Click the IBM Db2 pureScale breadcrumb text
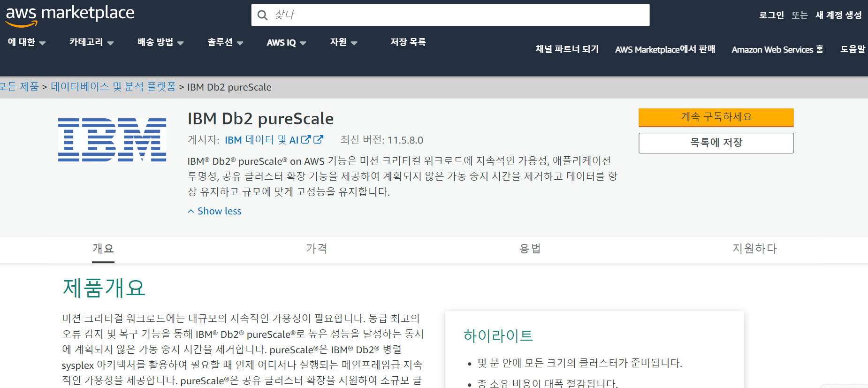 [229, 87]
